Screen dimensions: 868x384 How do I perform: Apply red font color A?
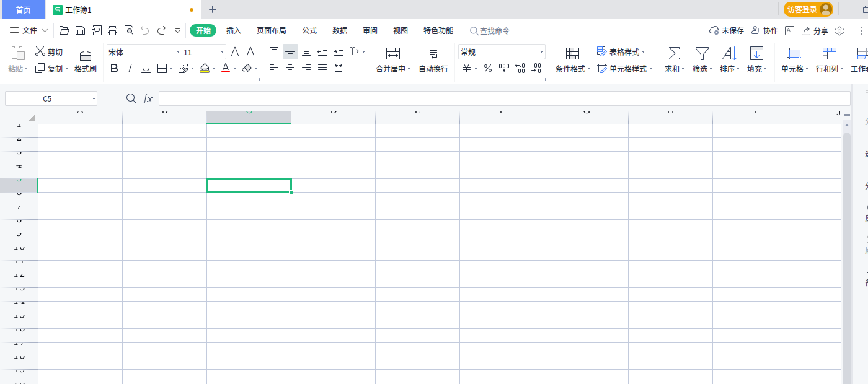pyautogui.click(x=226, y=68)
